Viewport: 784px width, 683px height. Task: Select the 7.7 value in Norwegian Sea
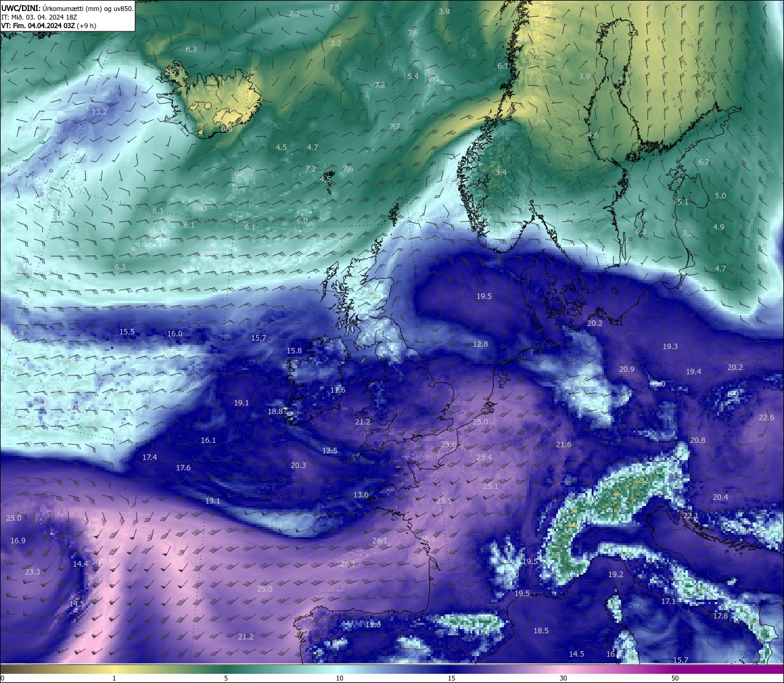pos(394,127)
